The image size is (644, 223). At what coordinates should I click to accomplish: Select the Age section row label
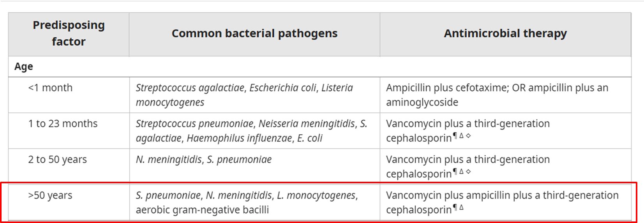tap(24, 67)
